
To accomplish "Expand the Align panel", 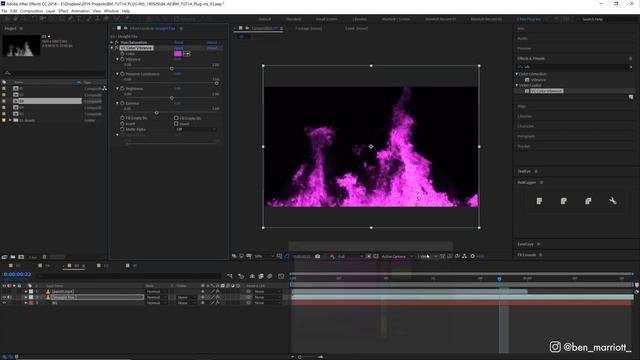I will pos(521,106).
